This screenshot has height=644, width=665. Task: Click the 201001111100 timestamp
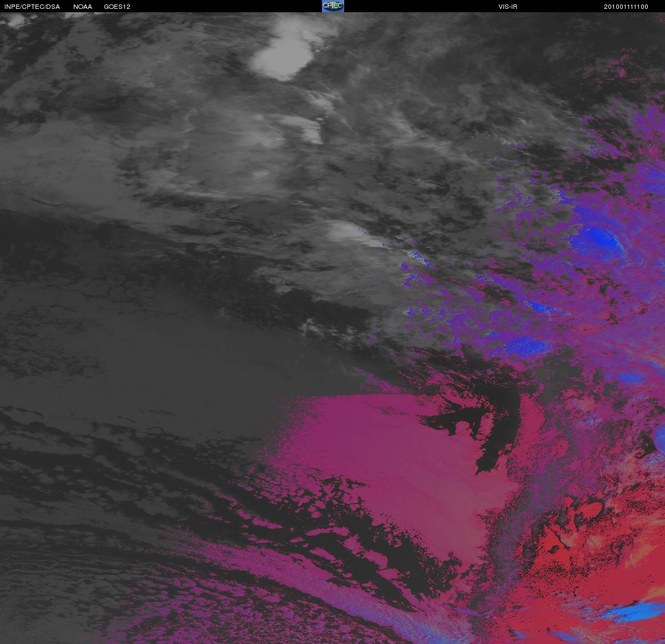click(626, 7)
